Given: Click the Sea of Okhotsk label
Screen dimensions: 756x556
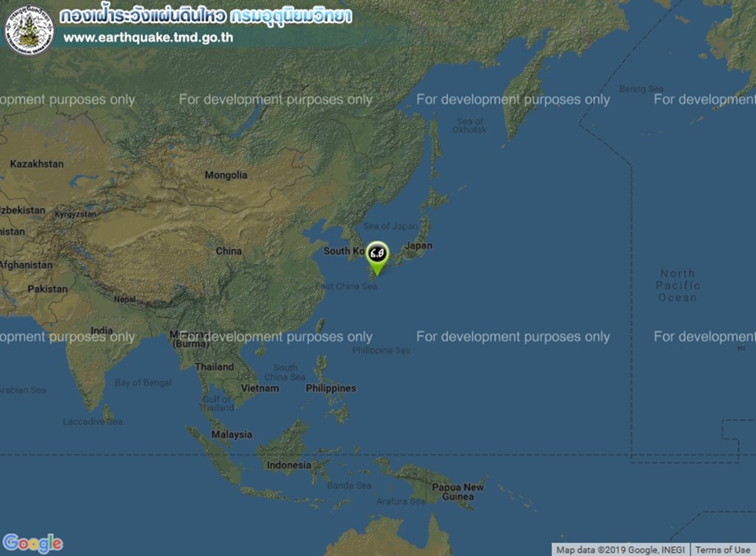Looking at the screenshot, I should 471,125.
